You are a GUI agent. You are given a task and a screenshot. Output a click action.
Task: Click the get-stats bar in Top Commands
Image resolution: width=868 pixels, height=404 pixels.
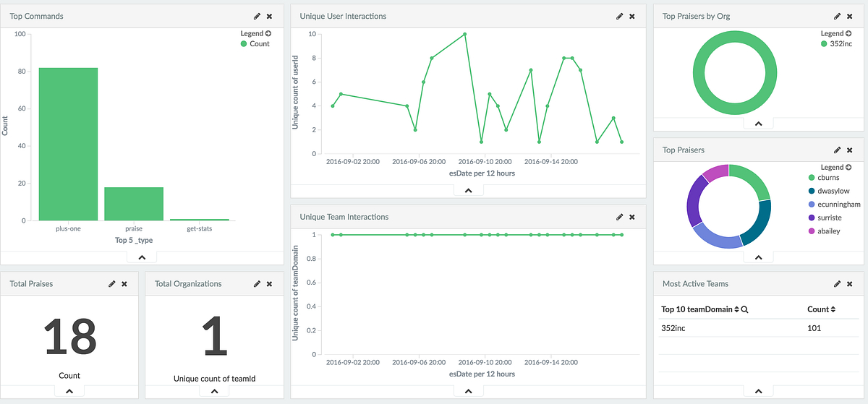point(200,220)
